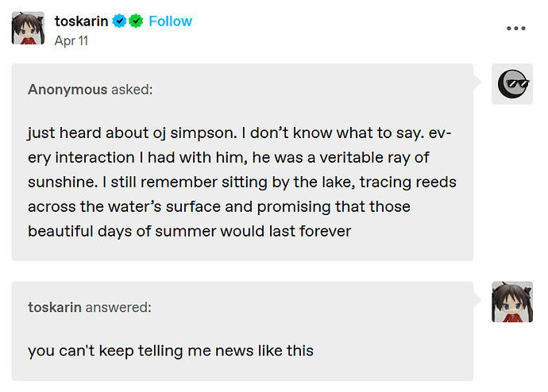
Task: Click the 'answered:' label text
Action: pos(118,307)
